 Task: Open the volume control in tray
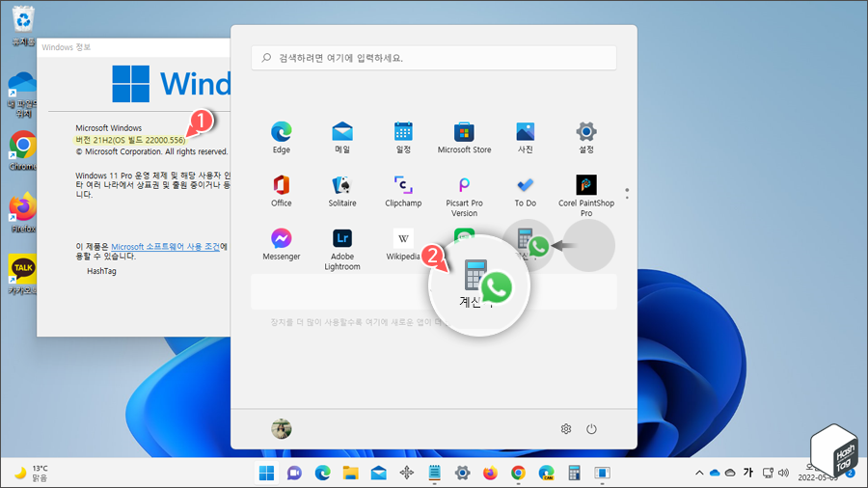pos(783,474)
